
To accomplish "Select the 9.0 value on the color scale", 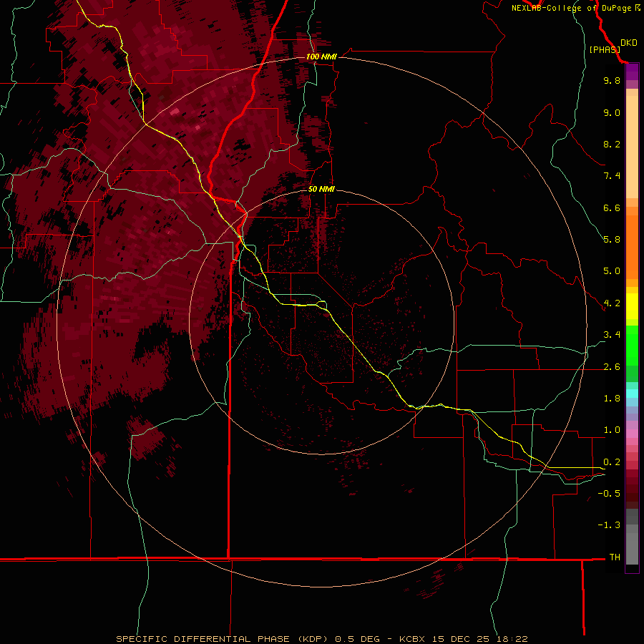I will [x=612, y=112].
